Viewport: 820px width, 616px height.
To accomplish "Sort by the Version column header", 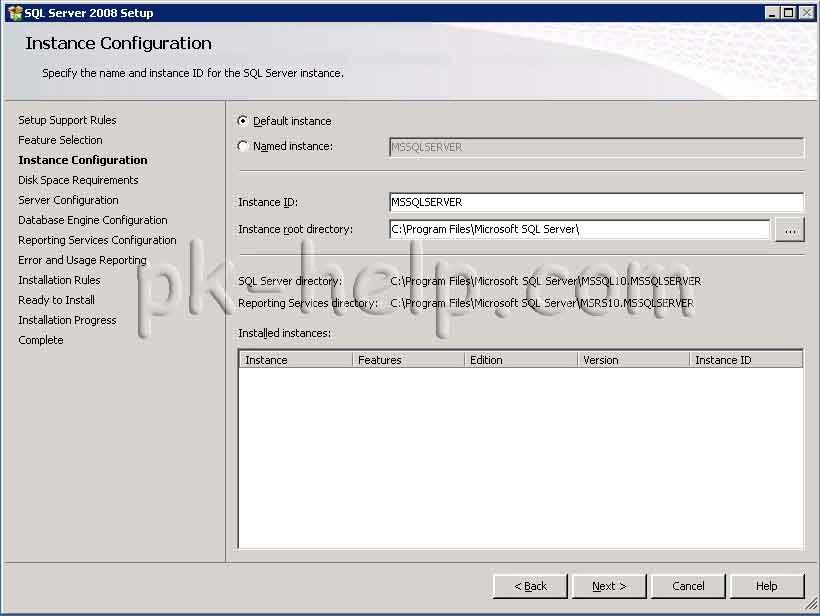I will [x=633, y=360].
